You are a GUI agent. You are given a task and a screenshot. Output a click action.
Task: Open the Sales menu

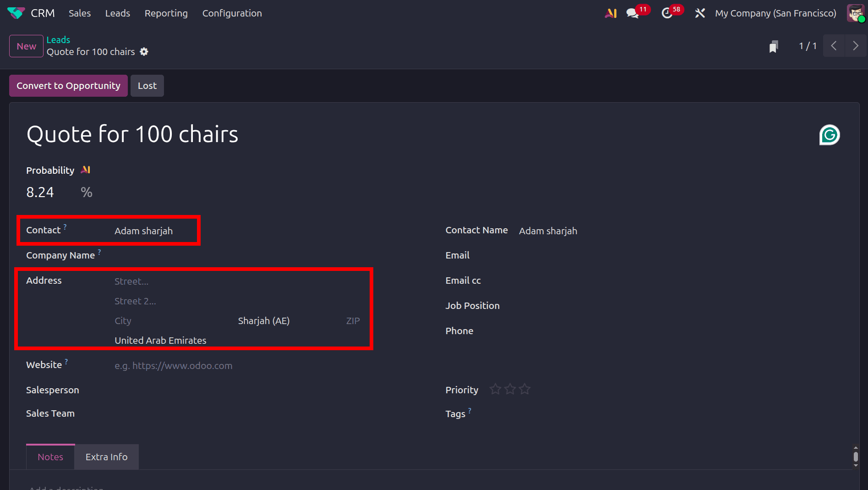pos(80,13)
